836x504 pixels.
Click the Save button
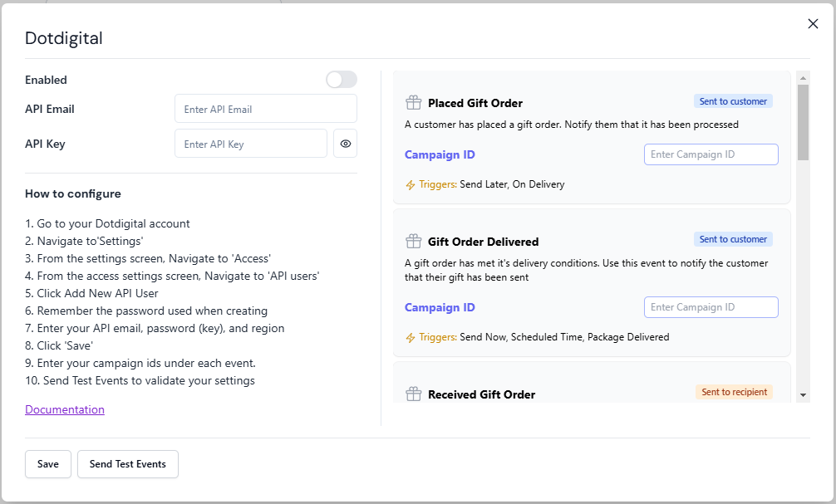(x=48, y=464)
